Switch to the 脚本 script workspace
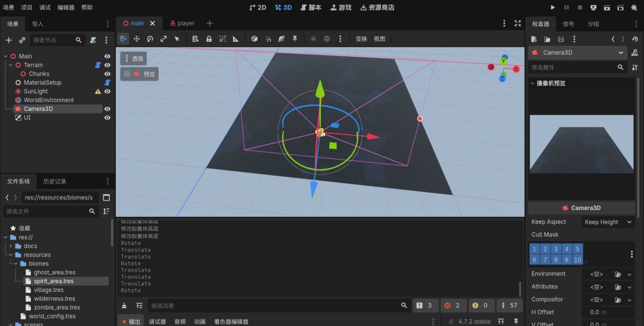 (311, 7)
